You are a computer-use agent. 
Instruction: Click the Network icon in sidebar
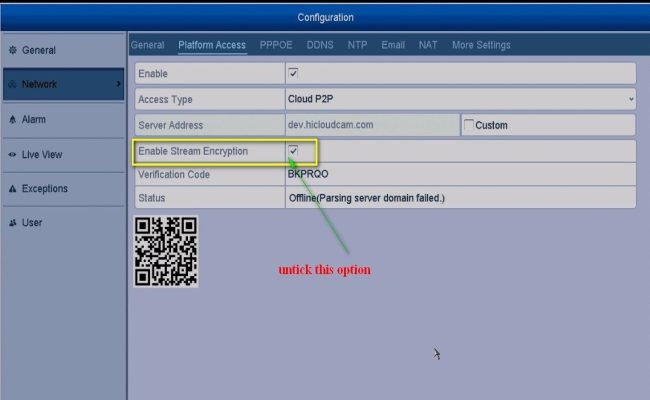[13, 85]
